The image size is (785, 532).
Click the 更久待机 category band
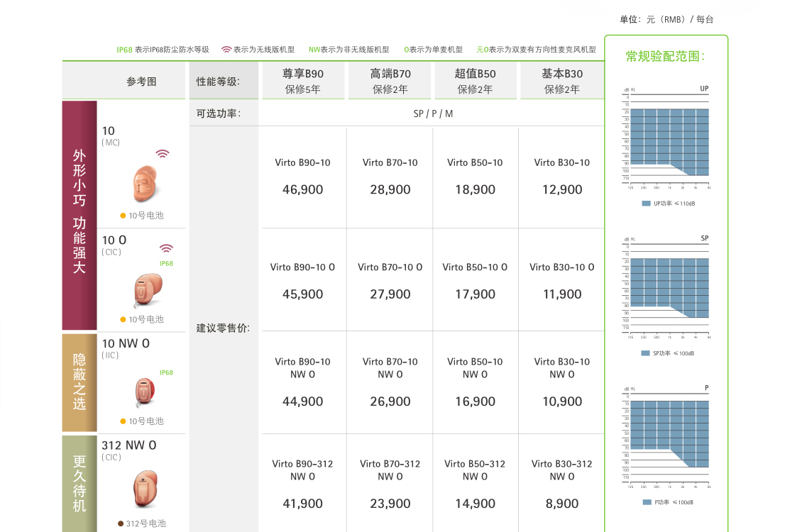coord(79,484)
